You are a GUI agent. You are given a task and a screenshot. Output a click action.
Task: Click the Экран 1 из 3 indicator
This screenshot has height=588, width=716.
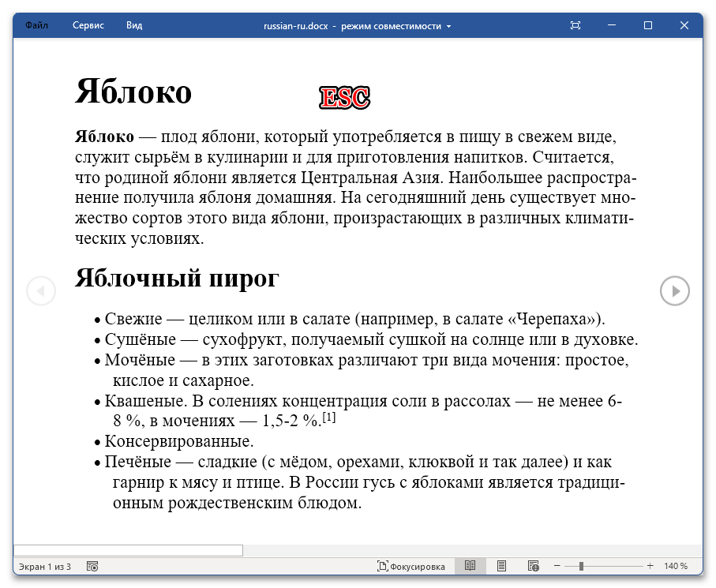[45, 567]
